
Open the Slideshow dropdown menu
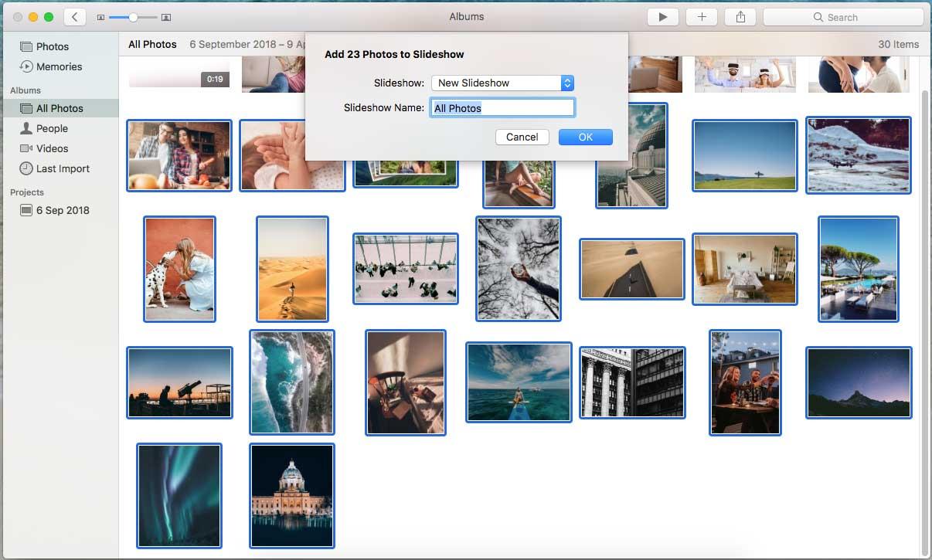coord(502,83)
